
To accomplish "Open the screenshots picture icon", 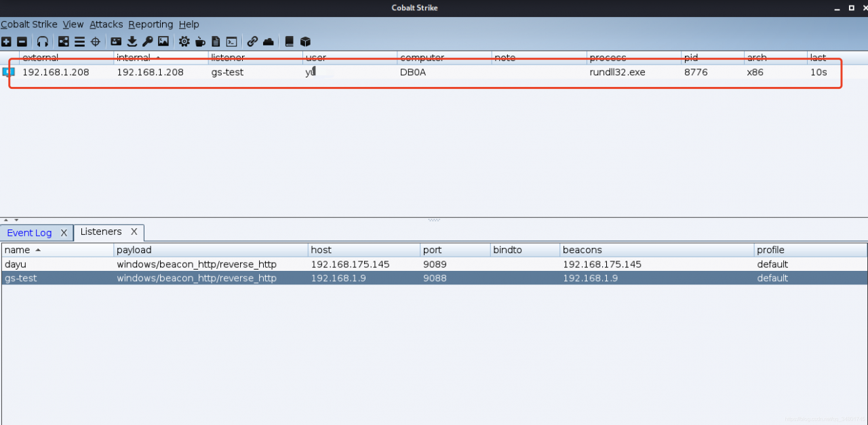I will [x=163, y=41].
